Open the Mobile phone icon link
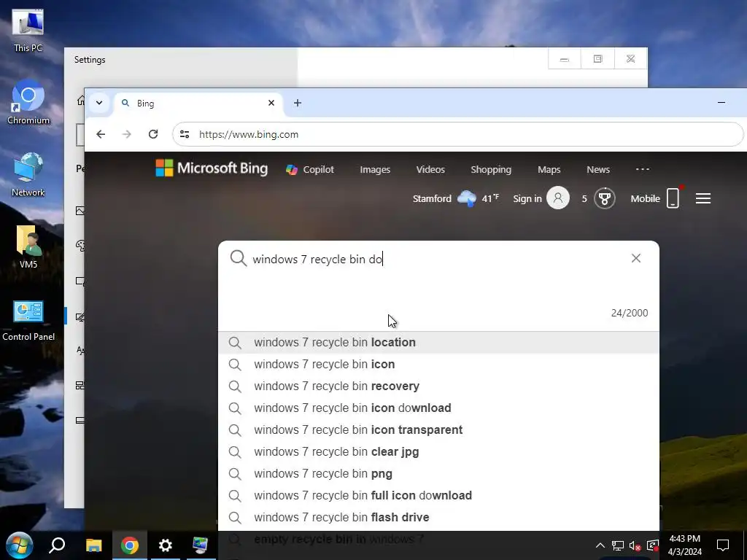This screenshot has height=560, width=747. [673, 198]
